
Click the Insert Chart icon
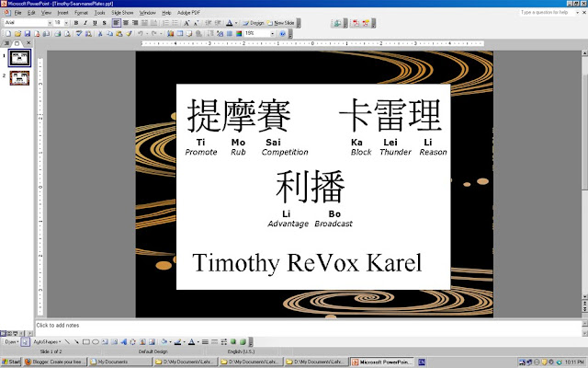[x=170, y=34]
